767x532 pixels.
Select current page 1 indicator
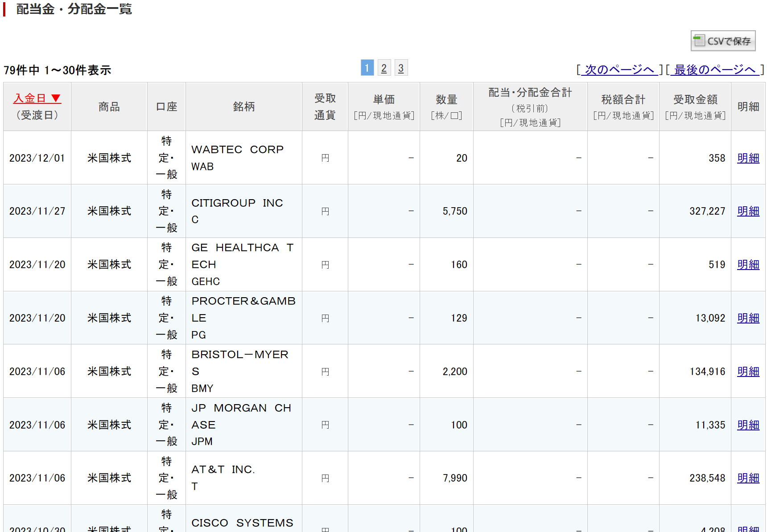367,68
